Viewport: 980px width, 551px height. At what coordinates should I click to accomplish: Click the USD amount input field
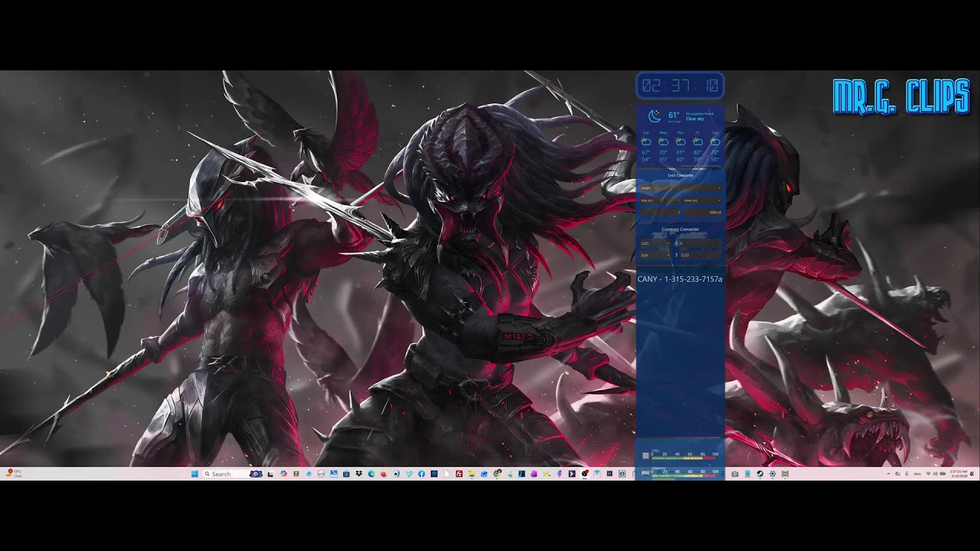click(700, 243)
